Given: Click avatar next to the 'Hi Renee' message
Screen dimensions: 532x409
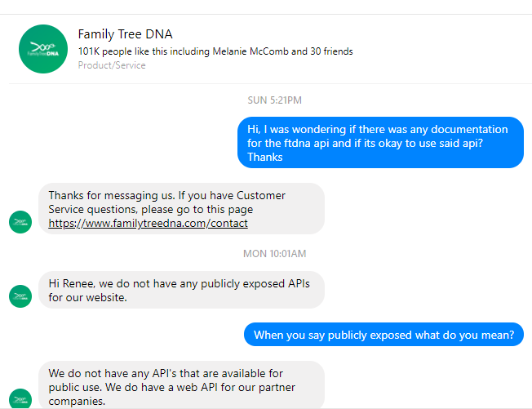Looking at the screenshot, I should (20, 296).
